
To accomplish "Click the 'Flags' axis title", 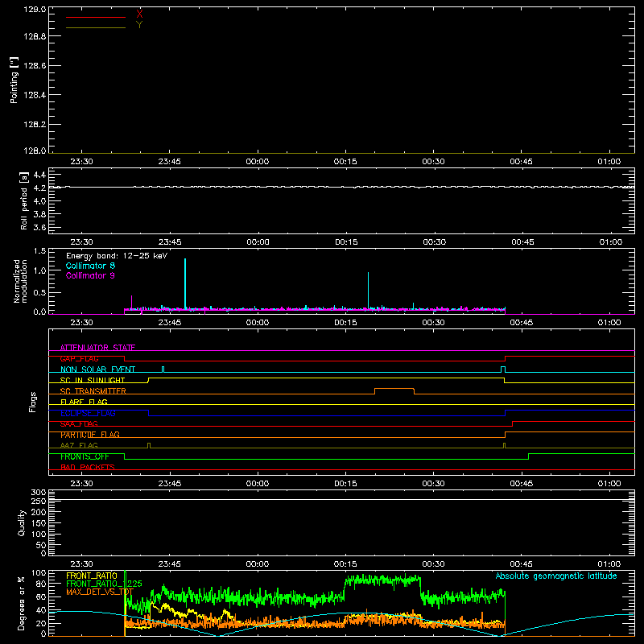I will [32, 402].
